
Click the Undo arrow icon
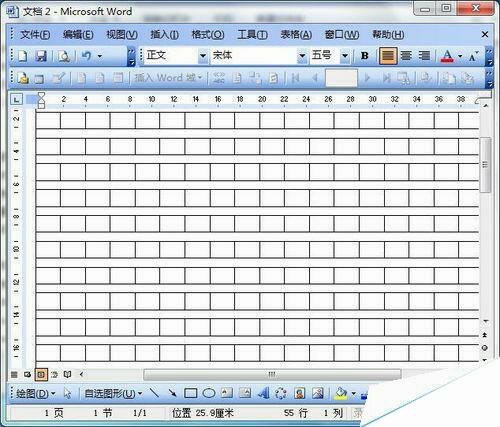point(86,56)
